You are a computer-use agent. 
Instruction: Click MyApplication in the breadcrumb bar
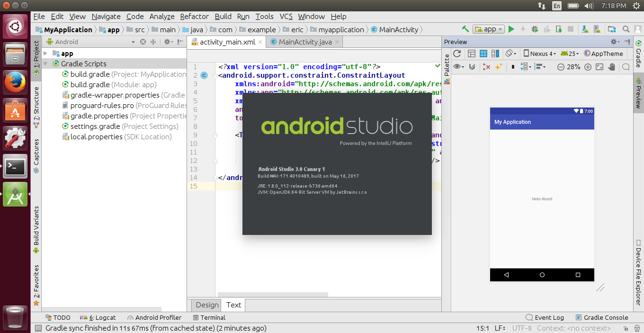coord(64,29)
